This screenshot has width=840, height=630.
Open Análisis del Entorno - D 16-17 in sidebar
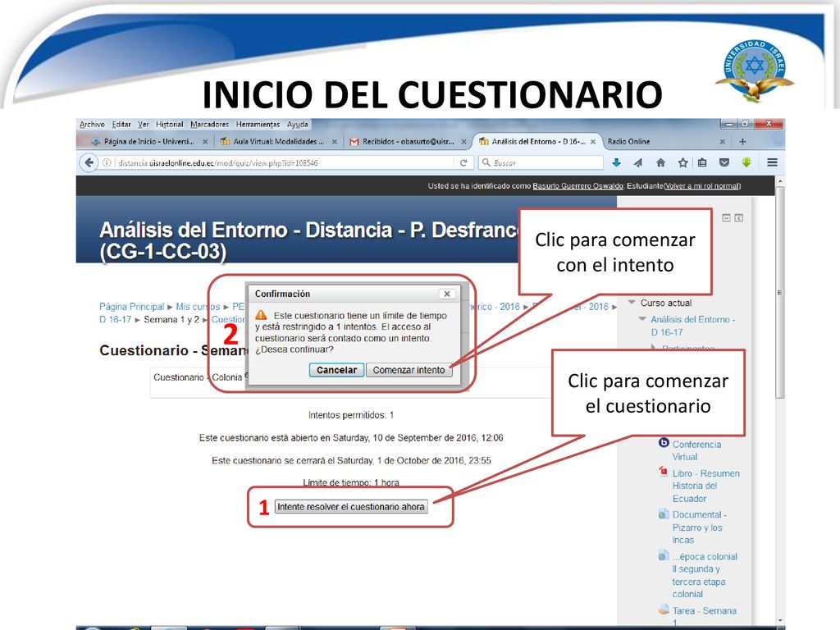(692, 326)
